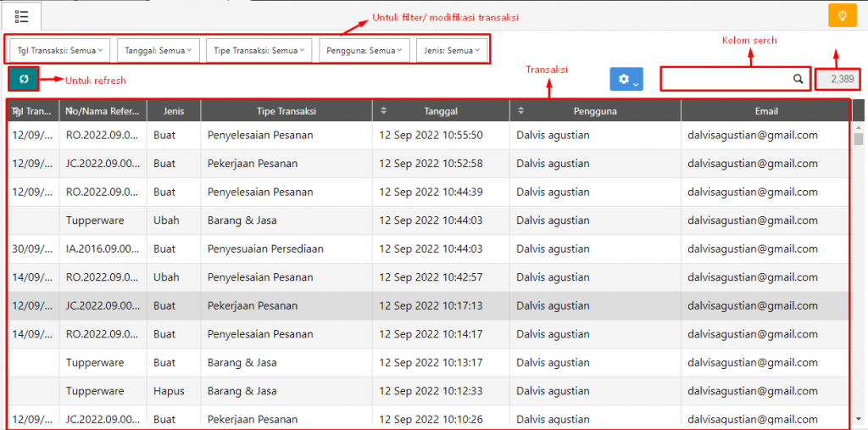Click the Email column header
Viewport: 868px width, 430px height.
(766, 111)
